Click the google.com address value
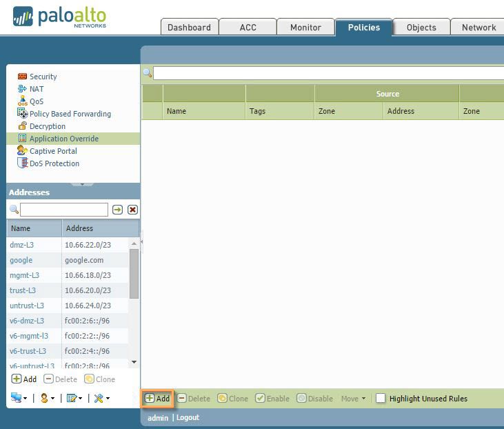 (x=84, y=260)
